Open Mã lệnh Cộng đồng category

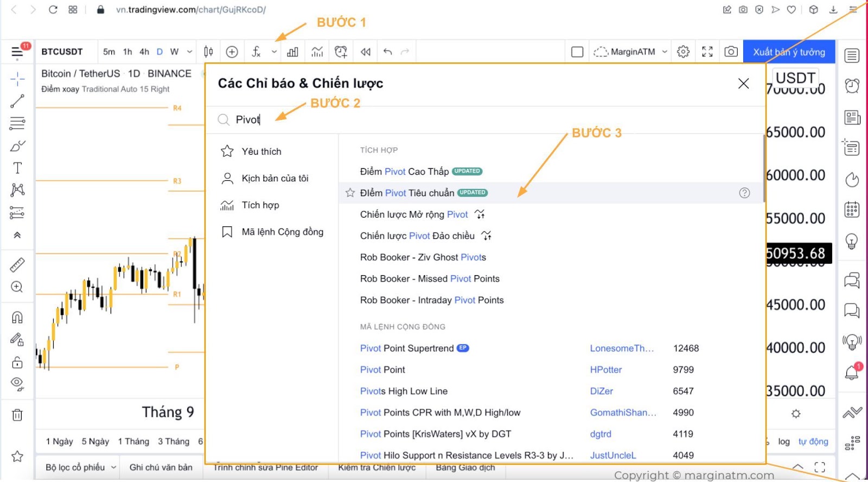click(272, 232)
